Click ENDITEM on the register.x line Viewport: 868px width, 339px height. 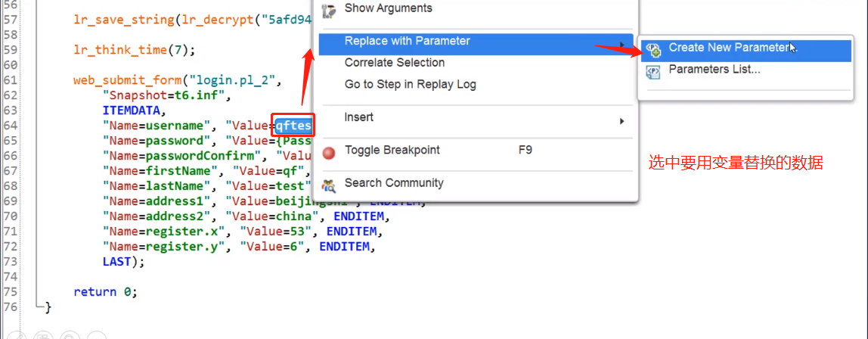point(352,231)
